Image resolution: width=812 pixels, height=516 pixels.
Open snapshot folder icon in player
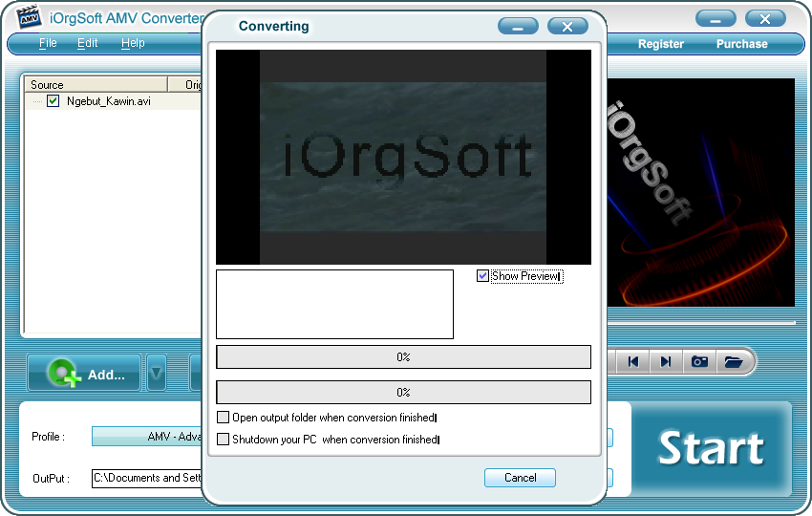tap(734, 361)
